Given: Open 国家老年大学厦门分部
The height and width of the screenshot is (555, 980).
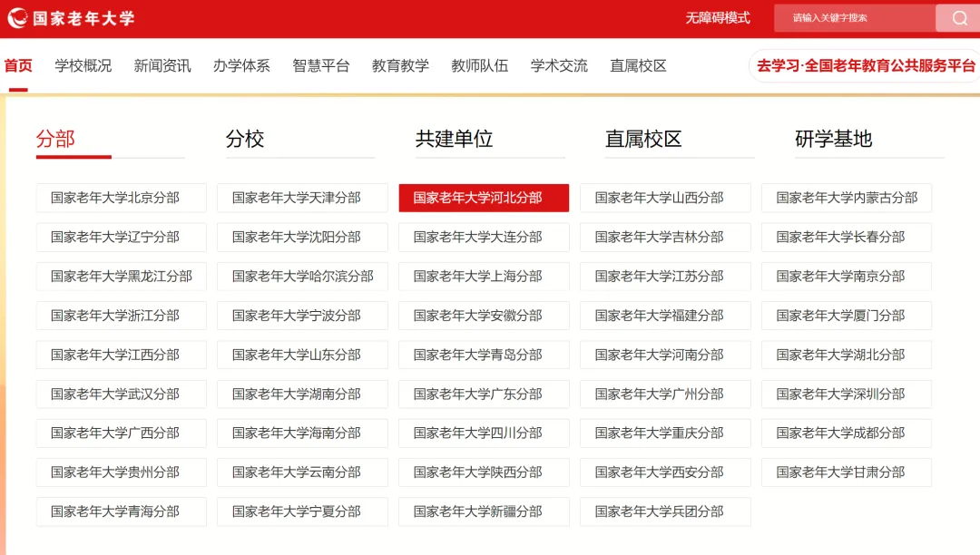Looking at the screenshot, I should tap(847, 316).
